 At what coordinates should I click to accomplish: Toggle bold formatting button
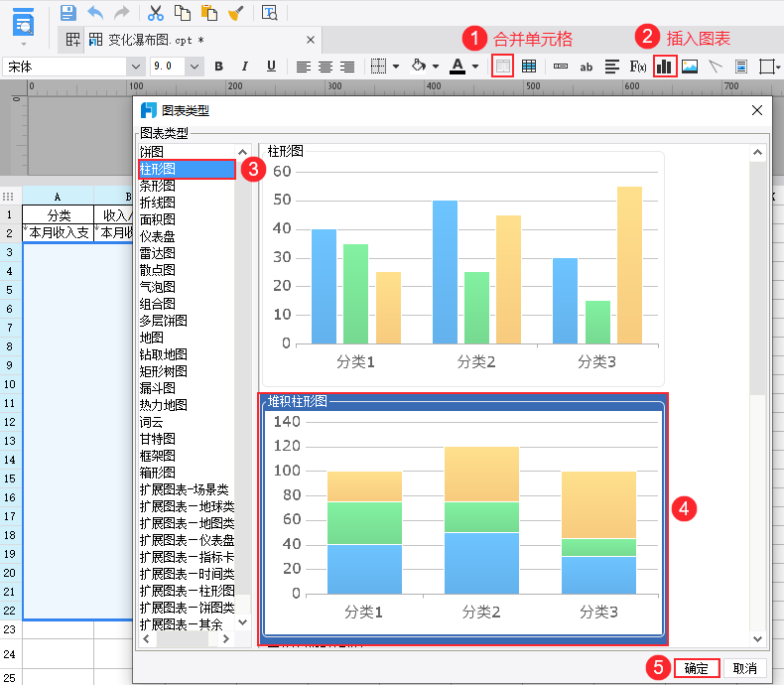(x=218, y=66)
